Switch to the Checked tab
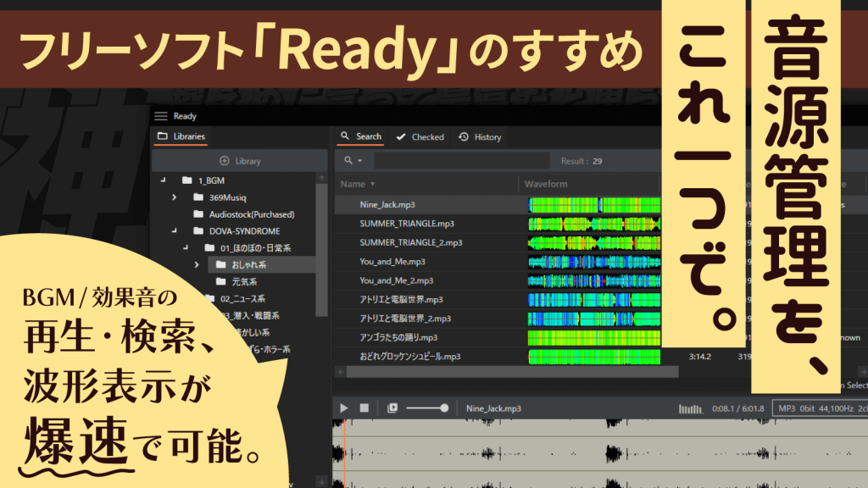868x488 pixels. [420, 137]
